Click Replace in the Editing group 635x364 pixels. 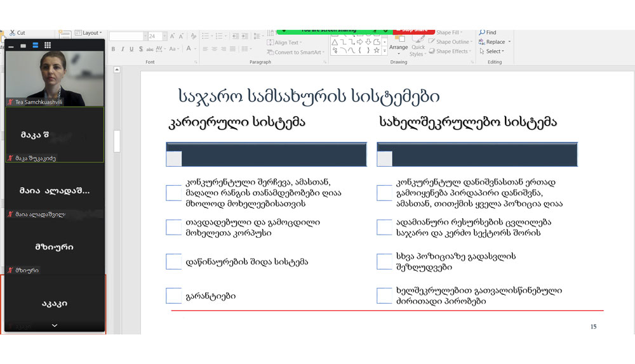tap(495, 42)
